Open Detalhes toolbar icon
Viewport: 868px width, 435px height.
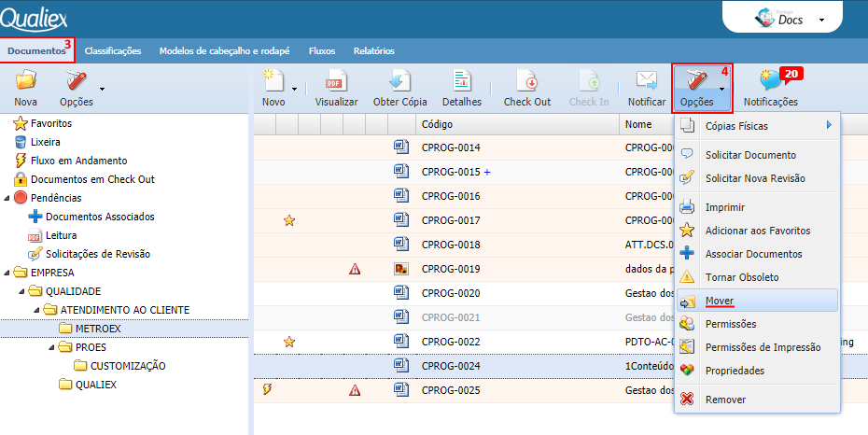click(461, 80)
